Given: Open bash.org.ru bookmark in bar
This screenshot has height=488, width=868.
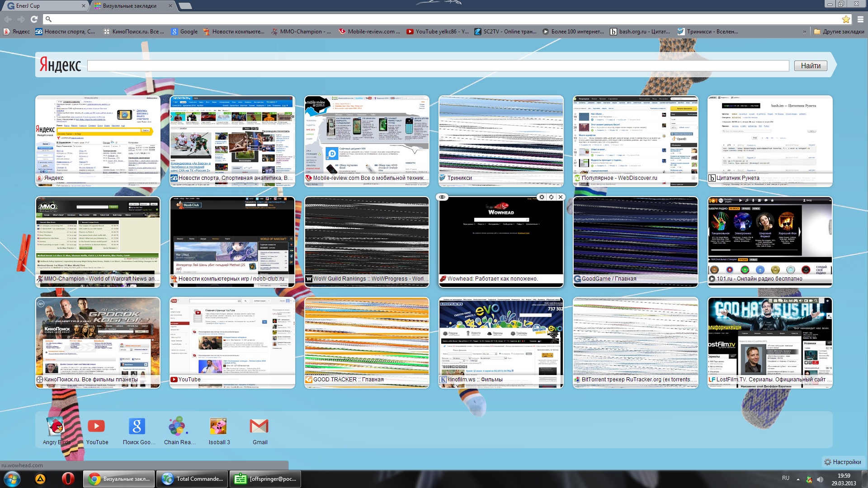Looking at the screenshot, I should pos(640,32).
